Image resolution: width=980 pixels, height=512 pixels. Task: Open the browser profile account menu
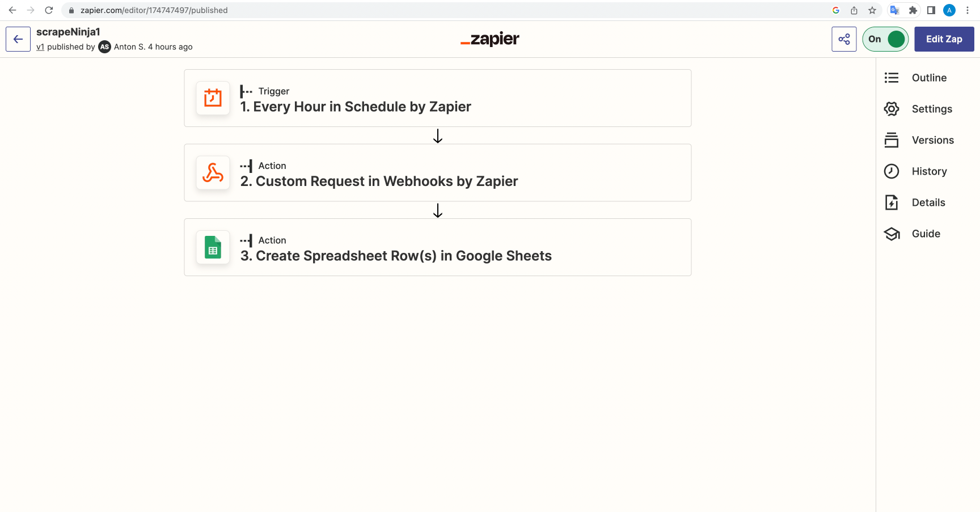(x=949, y=10)
